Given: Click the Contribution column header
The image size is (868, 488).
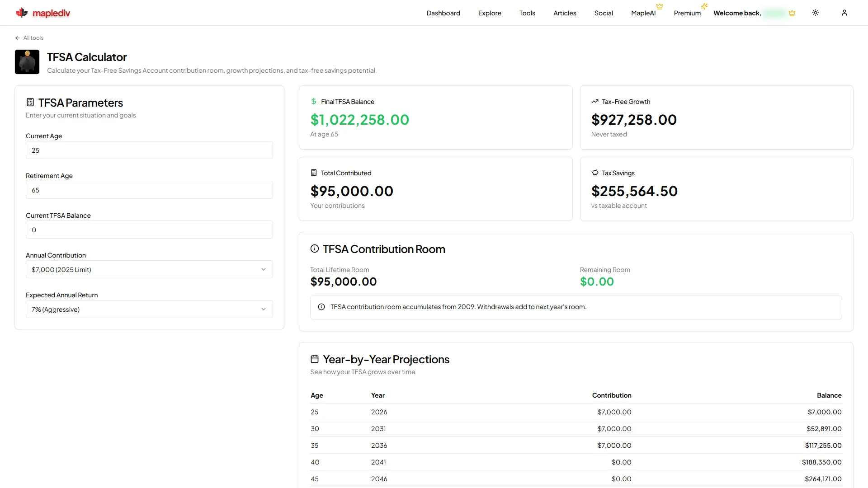Looking at the screenshot, I should [612, 395].
